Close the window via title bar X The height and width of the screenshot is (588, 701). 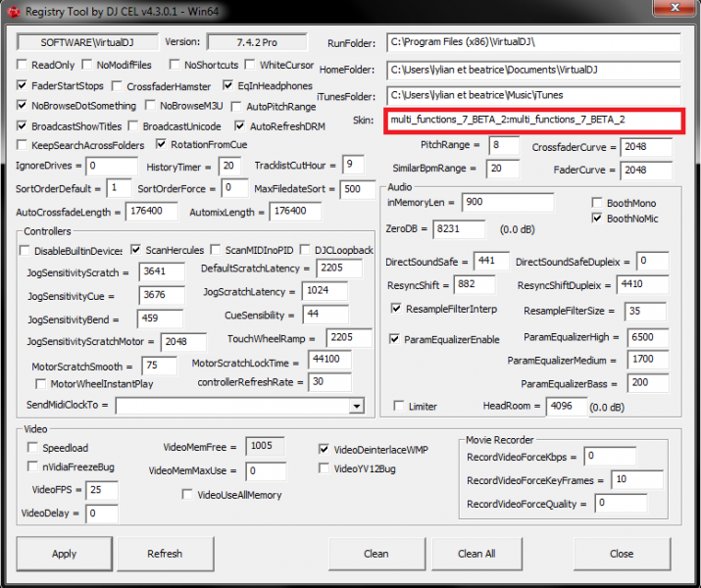[x=676, y=8]
